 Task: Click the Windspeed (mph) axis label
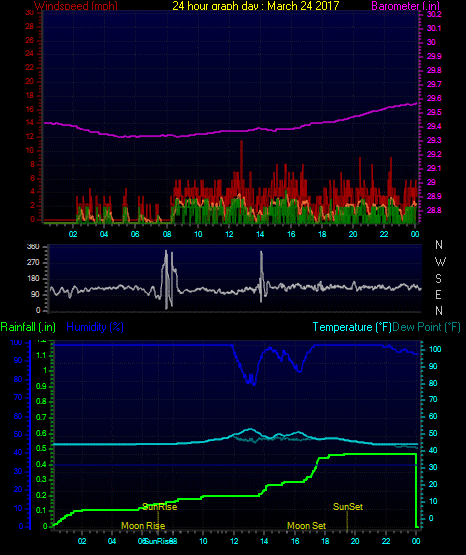(x=76, y=6)
